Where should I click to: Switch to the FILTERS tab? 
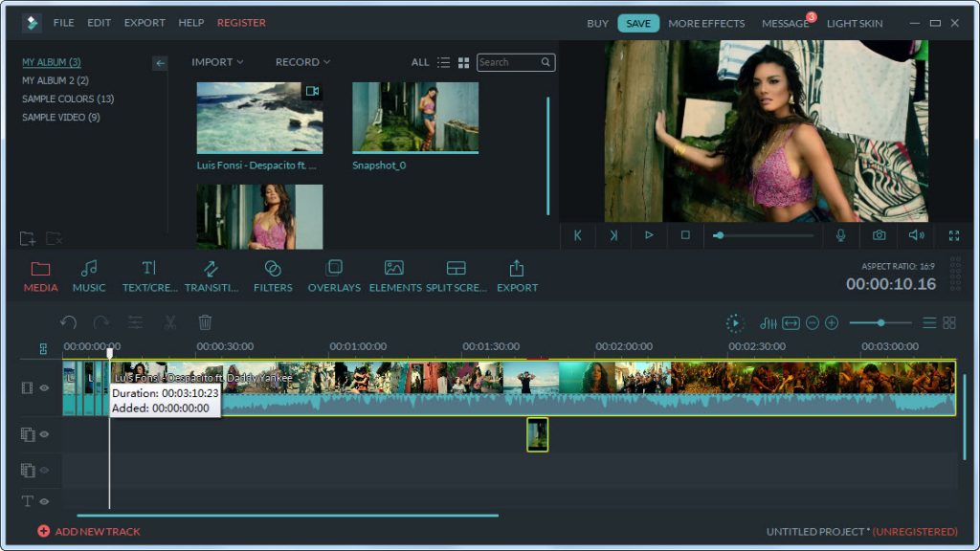pyautogui.click(x=273, y=275)
